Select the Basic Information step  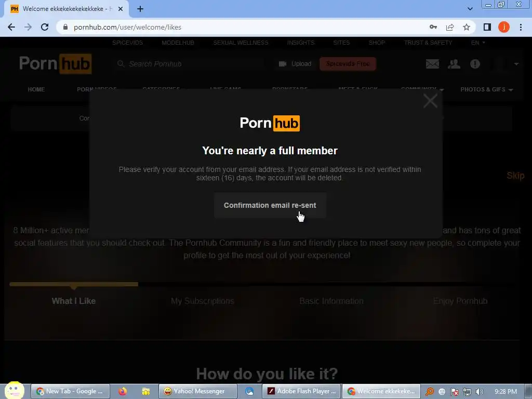point(331,301)
